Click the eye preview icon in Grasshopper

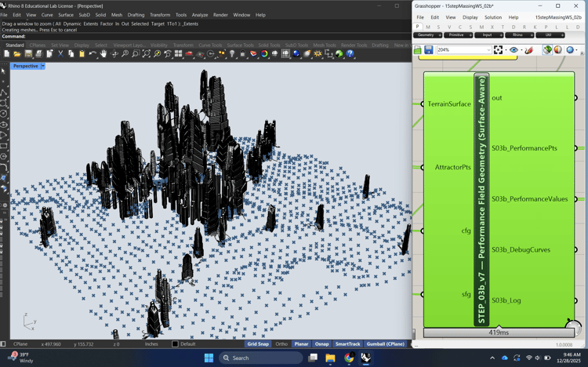point(514,50)
